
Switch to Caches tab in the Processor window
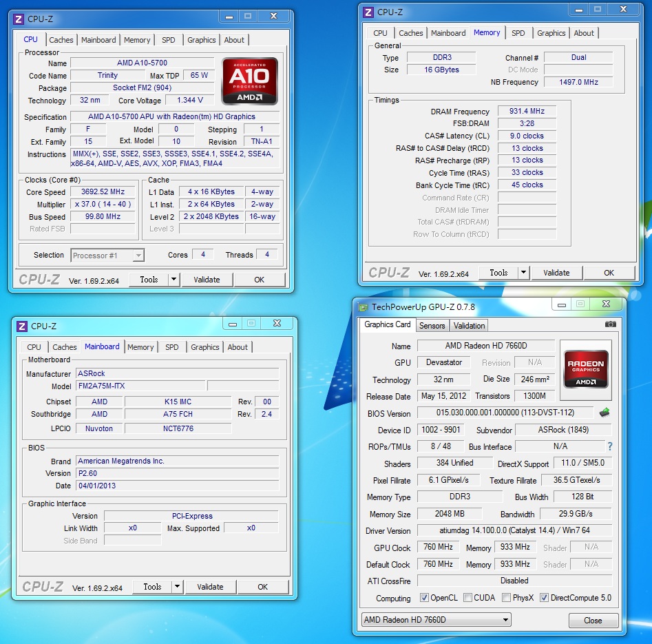tap(61, 40)
